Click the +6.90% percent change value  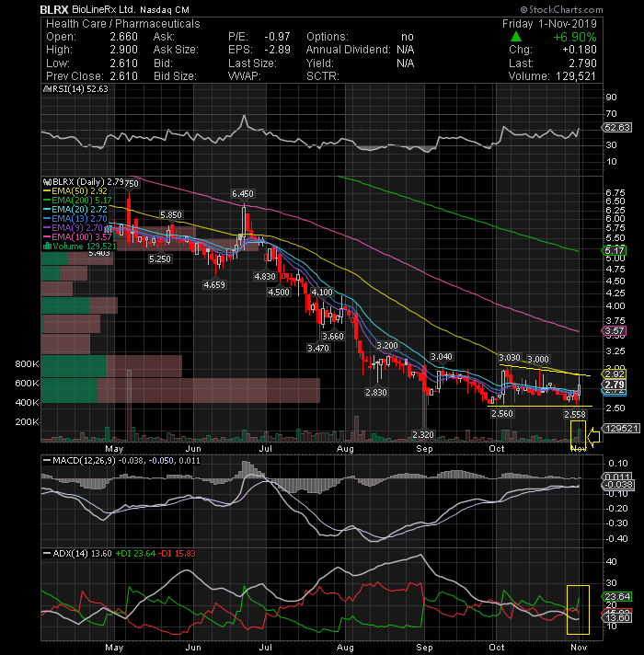(x=575, y=37)
